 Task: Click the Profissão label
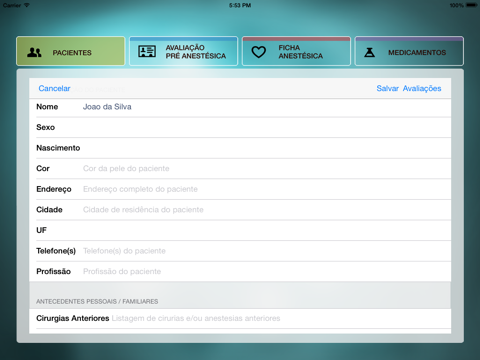coord(53,272)
